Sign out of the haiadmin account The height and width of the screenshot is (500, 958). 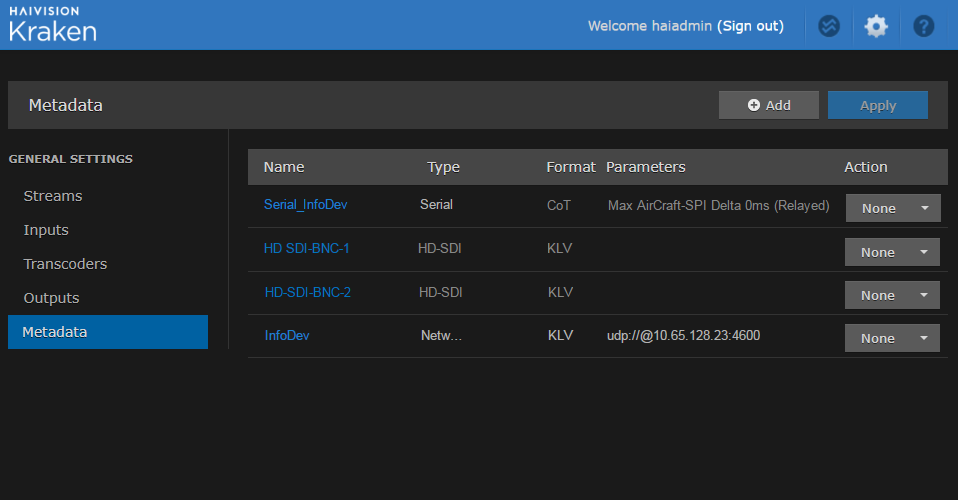click(750, 26)
